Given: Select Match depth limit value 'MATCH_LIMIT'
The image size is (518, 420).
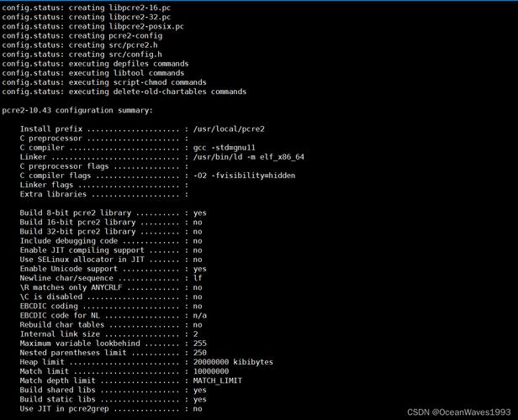Looking at the screenshot, I should [x=218, y=381].
